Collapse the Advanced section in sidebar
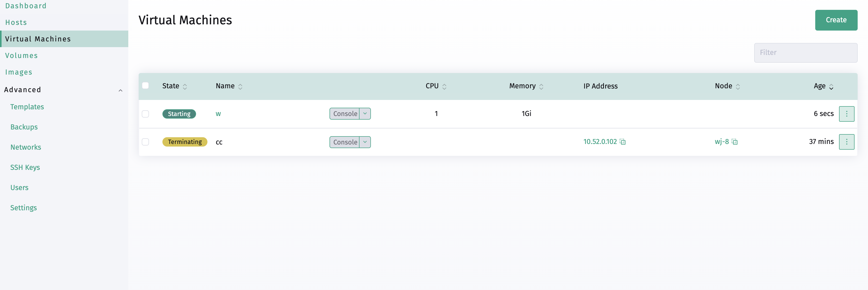This screenshot has width=868, height=290. tap(121, 90)
